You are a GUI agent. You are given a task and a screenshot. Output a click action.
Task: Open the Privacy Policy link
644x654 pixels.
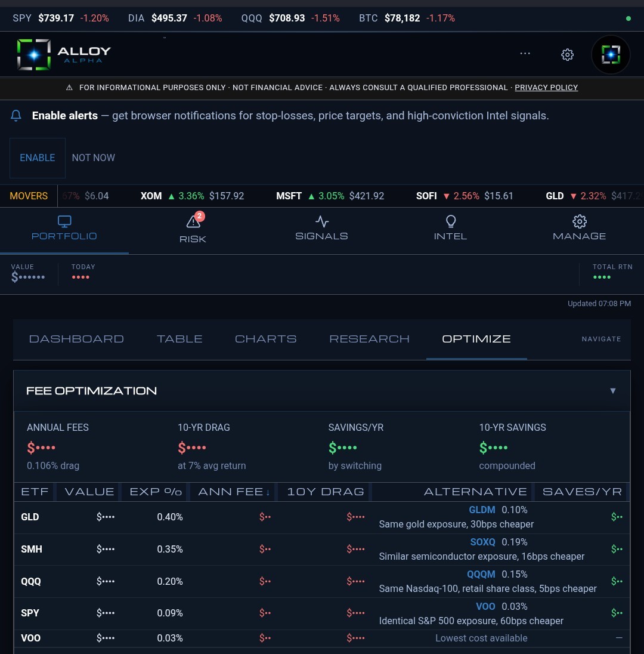[546, 88]
